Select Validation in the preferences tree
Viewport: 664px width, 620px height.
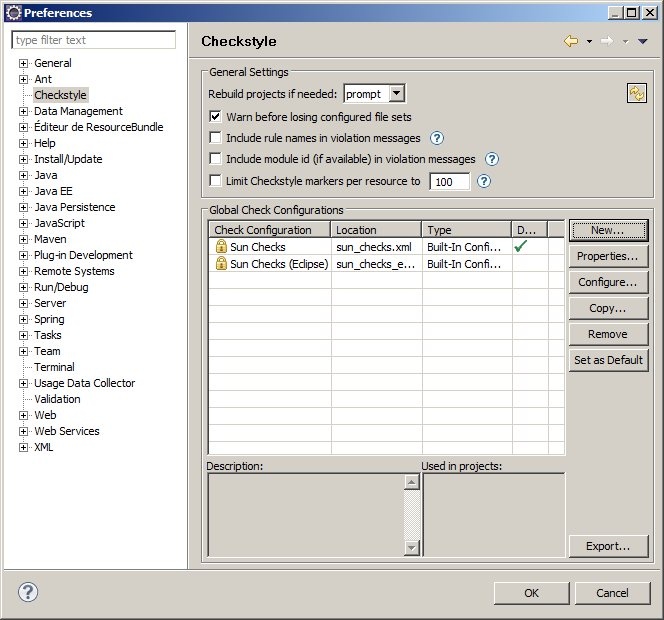(57, 399)
